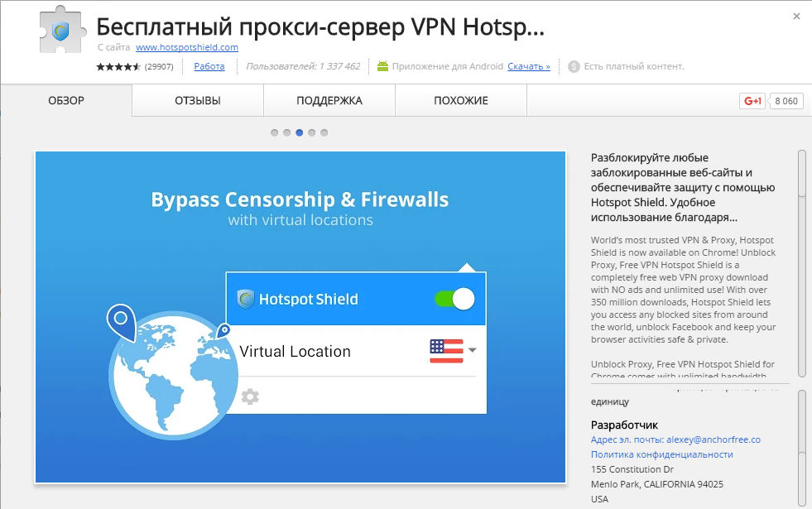The image size is (812, 509).
Task: Toggle the Hotspot Shield on/off switch
Action: click(x=454, y=299)
